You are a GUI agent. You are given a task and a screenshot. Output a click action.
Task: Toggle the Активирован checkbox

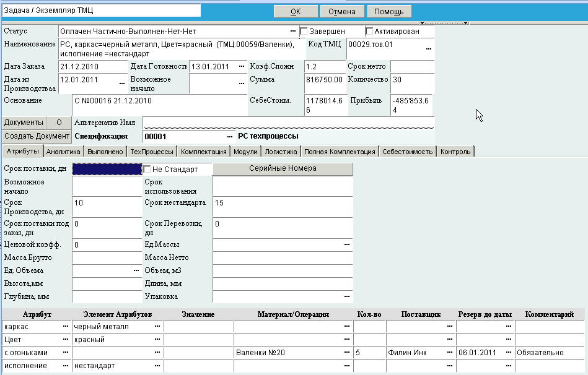(x=369, y=32)
